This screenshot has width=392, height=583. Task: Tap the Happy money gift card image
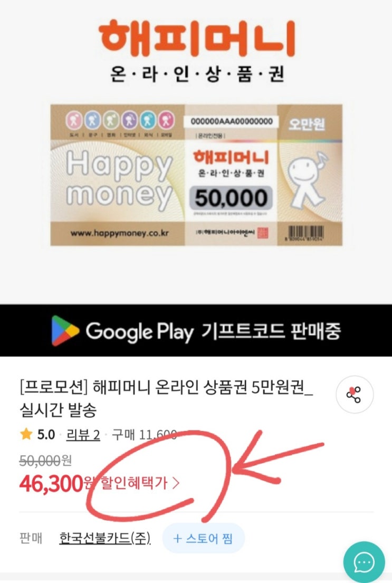(x=196, y=175)
